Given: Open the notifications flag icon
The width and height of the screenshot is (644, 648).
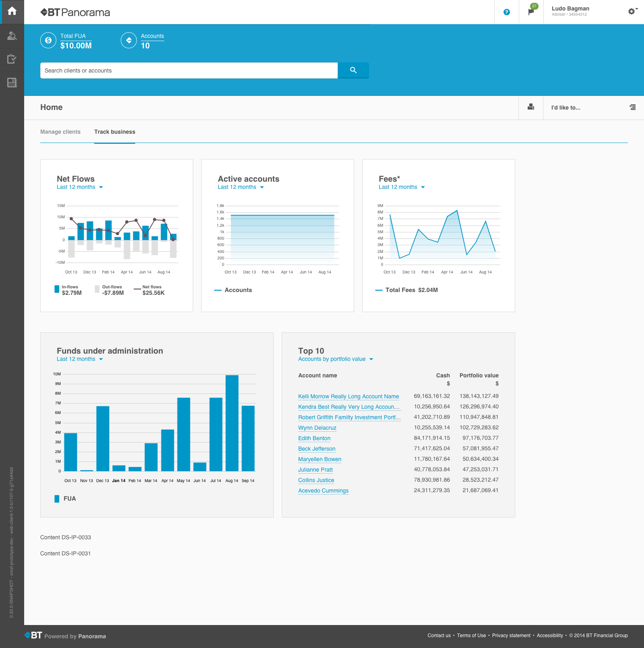Looking at the screenshot, I should click(x=531, y=12).
